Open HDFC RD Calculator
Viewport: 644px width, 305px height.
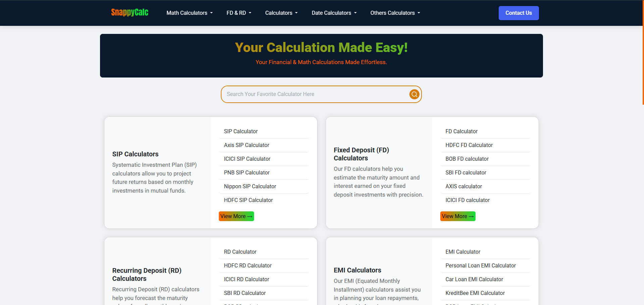(264, 265)
